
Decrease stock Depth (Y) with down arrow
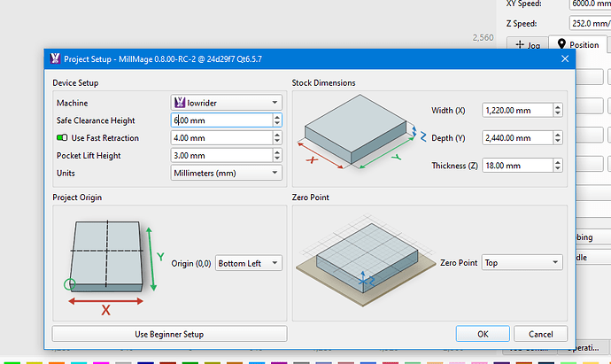[x=558, y=141]
